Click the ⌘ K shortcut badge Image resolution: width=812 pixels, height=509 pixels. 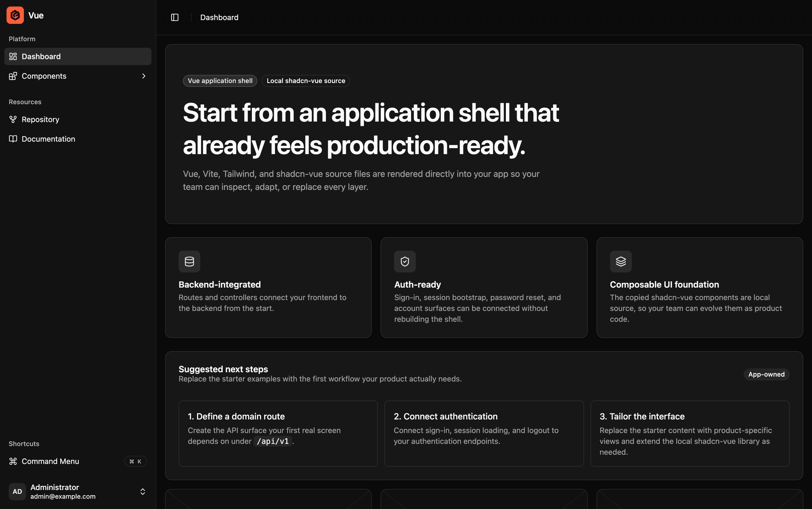click(x=135, y=461)
